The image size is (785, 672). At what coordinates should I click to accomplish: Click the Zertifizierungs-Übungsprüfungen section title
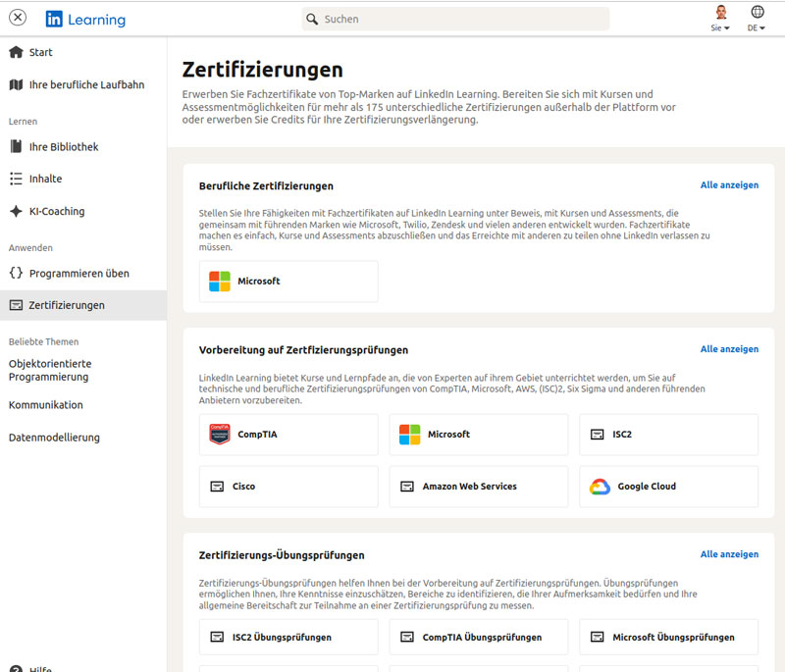(x=282, y=555)
